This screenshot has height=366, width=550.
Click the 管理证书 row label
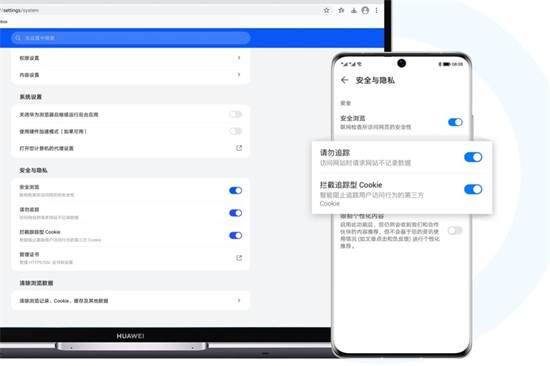[x=29, y=254]
